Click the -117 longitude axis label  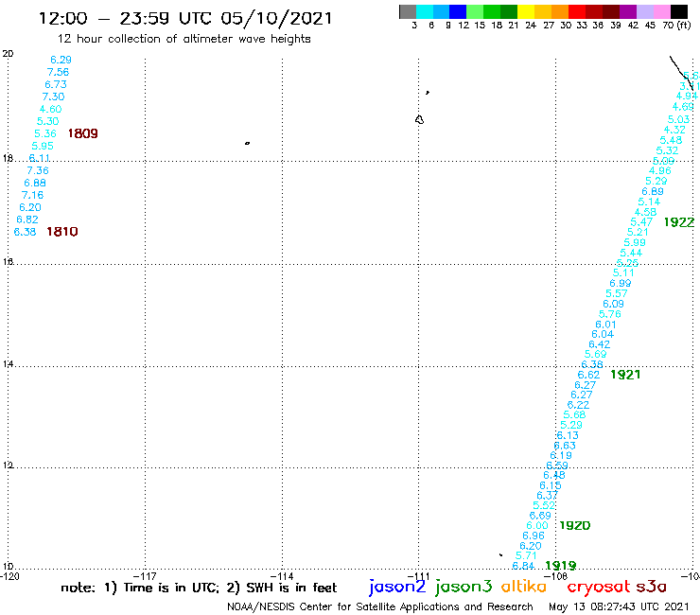coord(145,576)
